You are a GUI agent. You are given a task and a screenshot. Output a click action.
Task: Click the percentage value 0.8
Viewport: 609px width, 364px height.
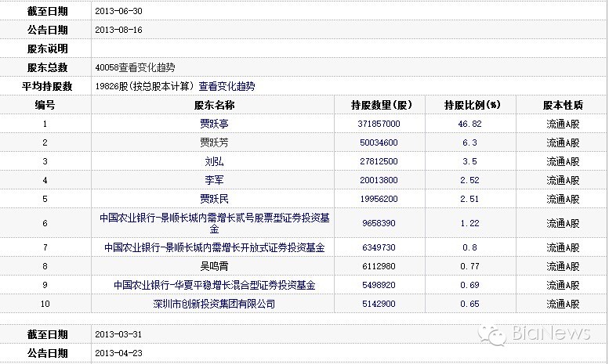[x=469, y=247]
